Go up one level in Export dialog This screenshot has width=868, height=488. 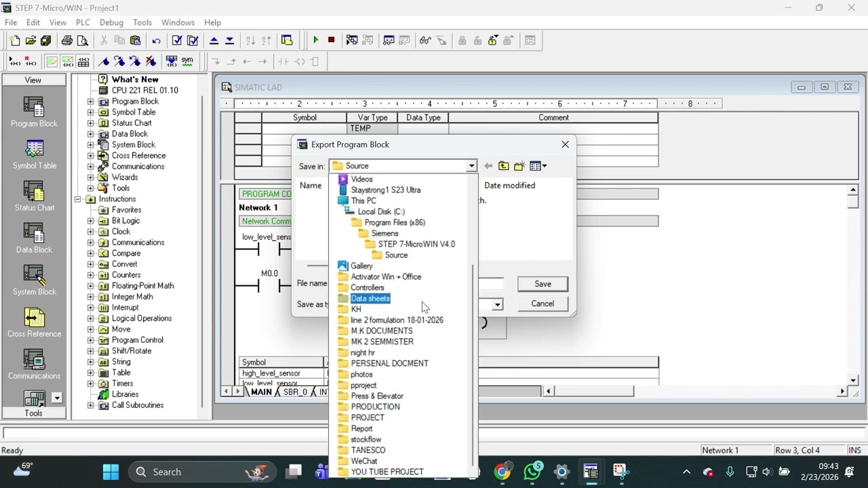(503, 166)
